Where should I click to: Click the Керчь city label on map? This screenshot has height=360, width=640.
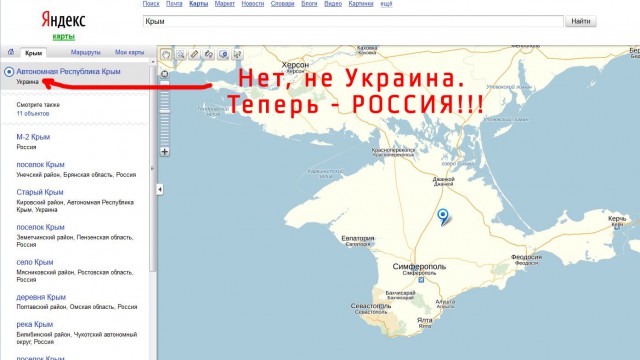[617, 219]
